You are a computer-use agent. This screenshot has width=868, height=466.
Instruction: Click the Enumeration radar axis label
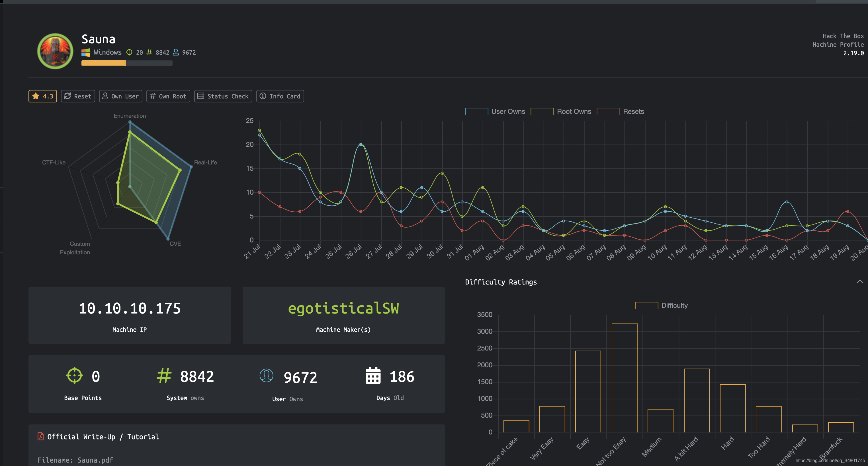[x=130, y=116]
